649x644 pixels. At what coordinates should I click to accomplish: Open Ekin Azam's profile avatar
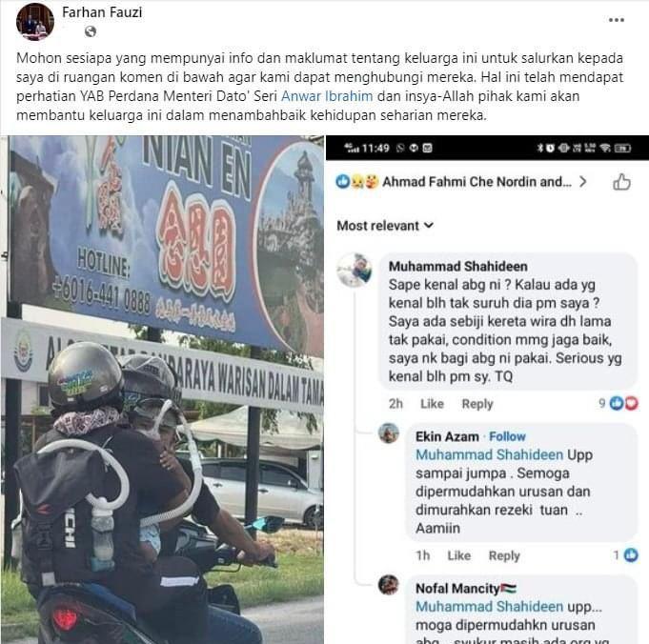(388, 433)
